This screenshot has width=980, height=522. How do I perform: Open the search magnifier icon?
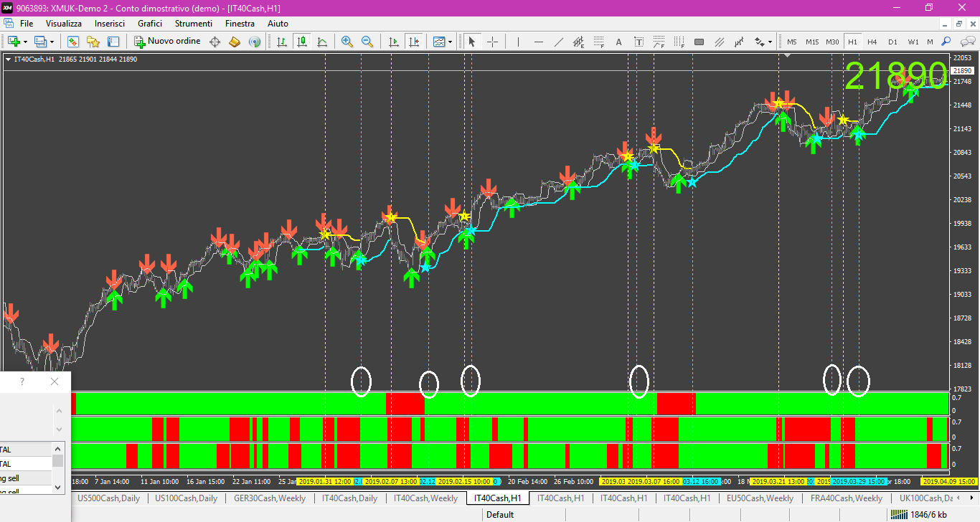point(946,42)
